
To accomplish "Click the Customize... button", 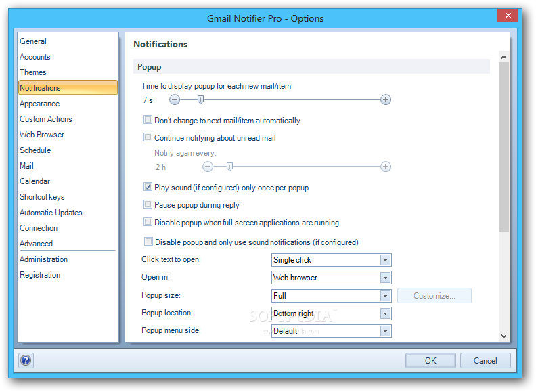I will click(434, 296).
